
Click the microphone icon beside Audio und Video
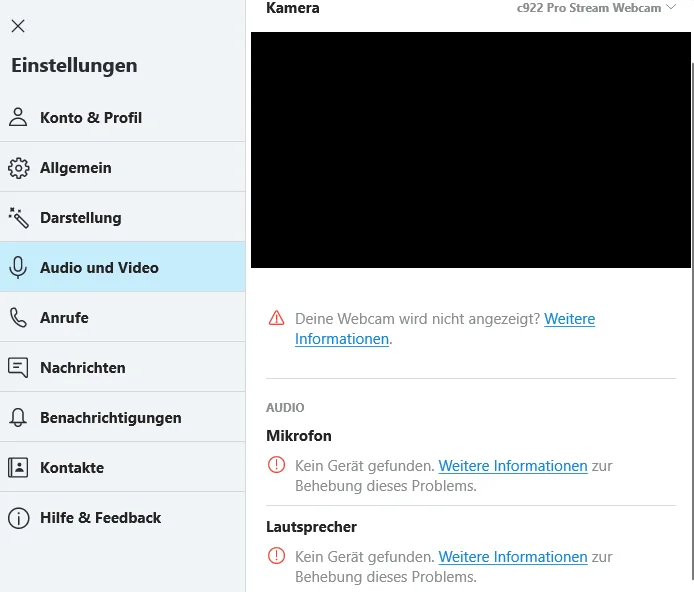pos(18,267)
